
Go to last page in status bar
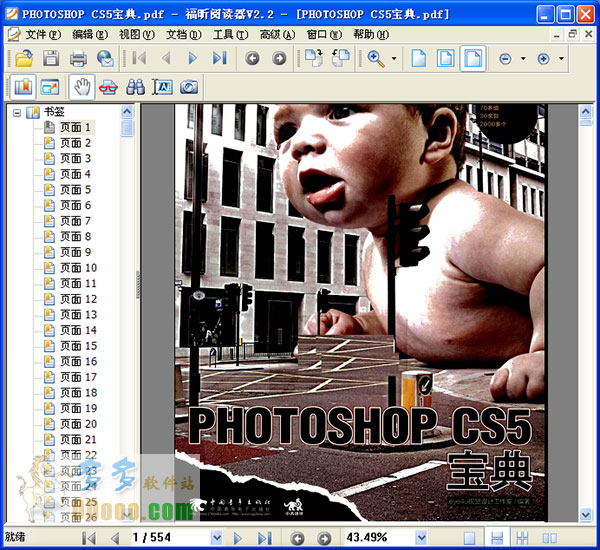(x=264, y=538)
